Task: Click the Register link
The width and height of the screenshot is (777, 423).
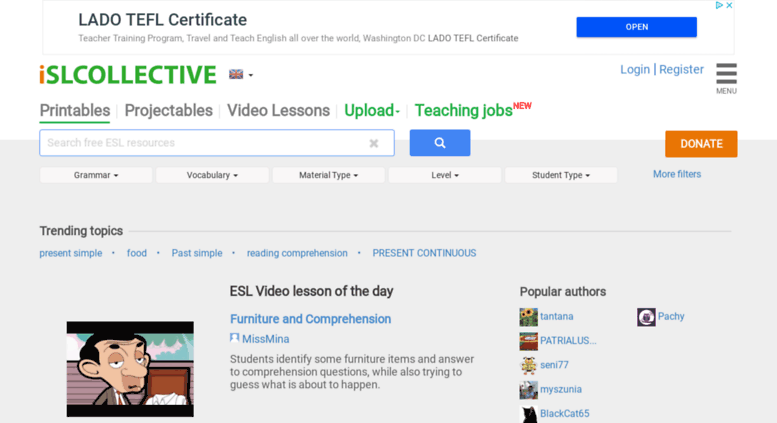Action: pos(681,69)
